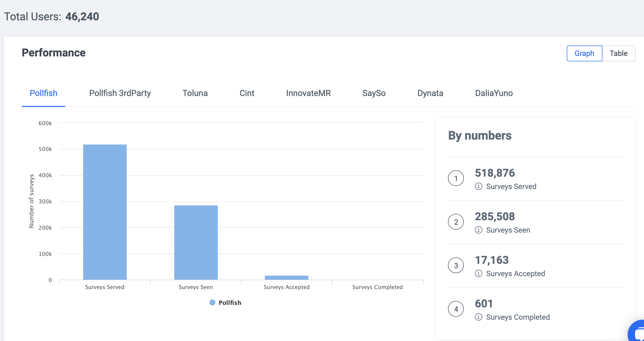The height and width of the screenshot is (341, 644).
Task: Click the Surveys Completed label under 601
Action: click(518, 317)
